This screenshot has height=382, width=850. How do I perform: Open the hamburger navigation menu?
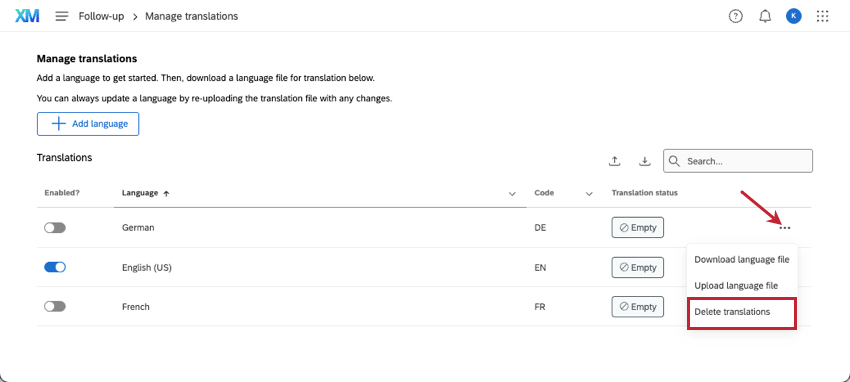(62, 16)
